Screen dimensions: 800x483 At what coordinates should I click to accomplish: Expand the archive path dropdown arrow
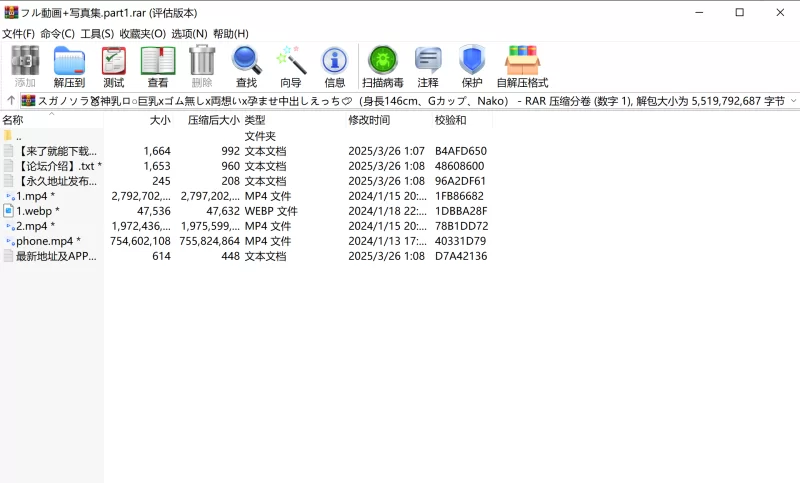[x=792, y=101]
